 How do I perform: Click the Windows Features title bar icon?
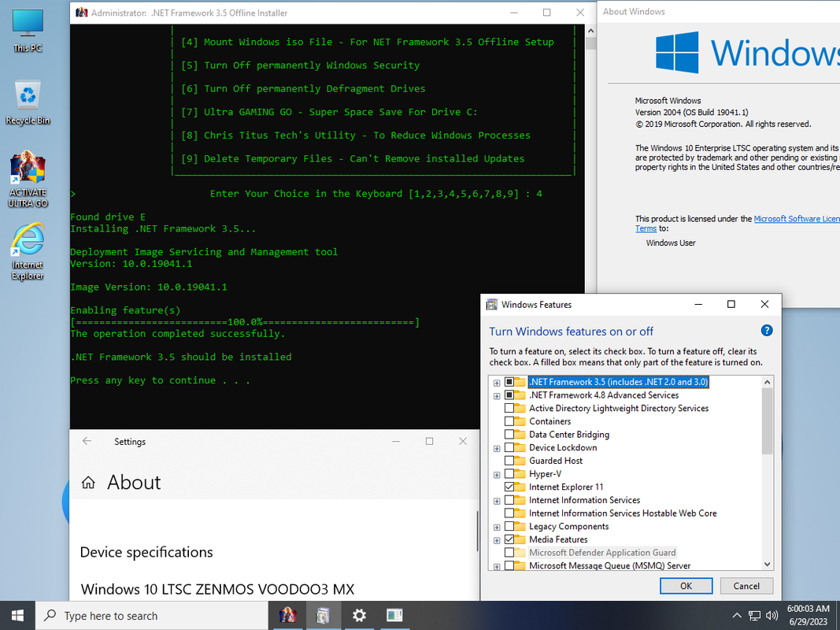(x=491, y=305)
